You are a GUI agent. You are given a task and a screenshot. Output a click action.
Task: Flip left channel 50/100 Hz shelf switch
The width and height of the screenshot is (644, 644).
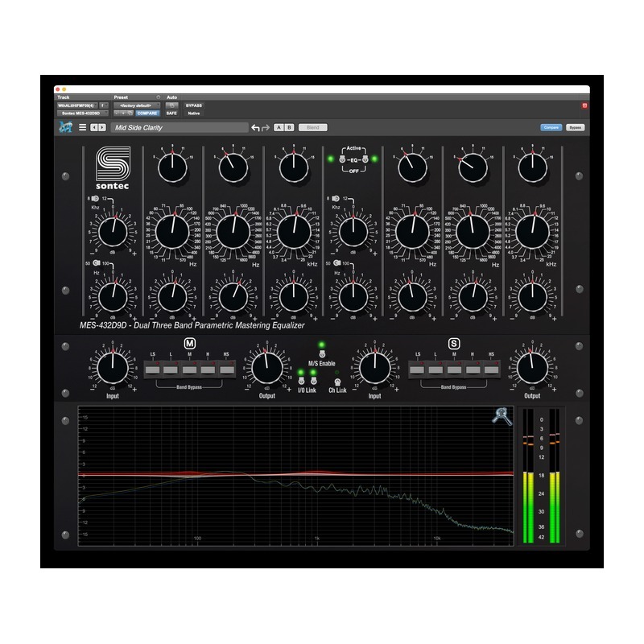(97, 263)
